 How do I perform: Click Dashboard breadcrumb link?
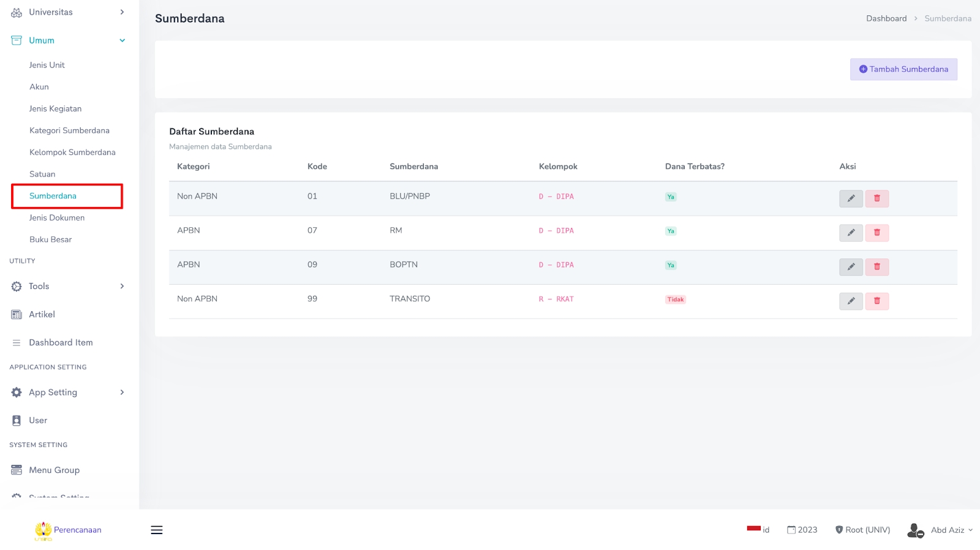pos(886,18)
